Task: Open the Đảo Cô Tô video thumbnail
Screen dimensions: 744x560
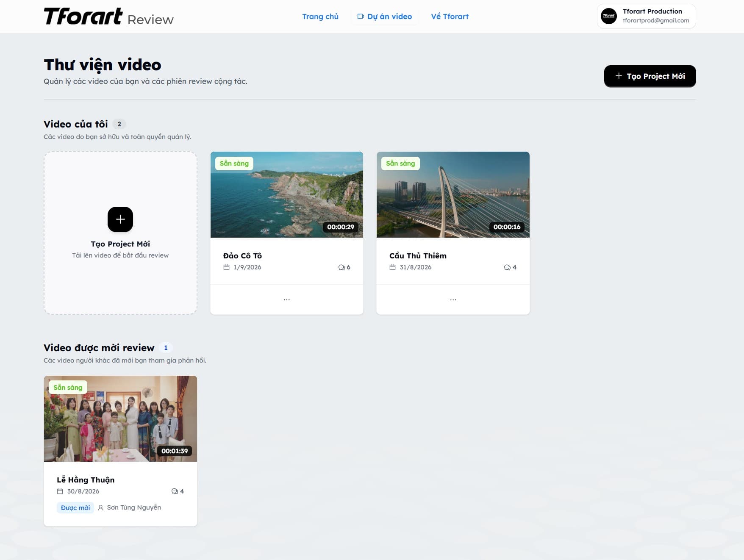Action: coord(287,194)
